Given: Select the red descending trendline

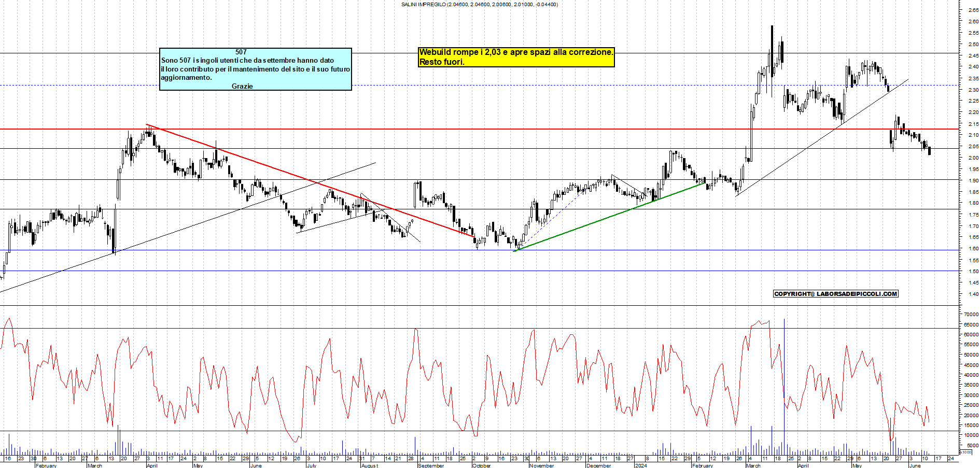Looking at the screenshot, I should [310, 180].
